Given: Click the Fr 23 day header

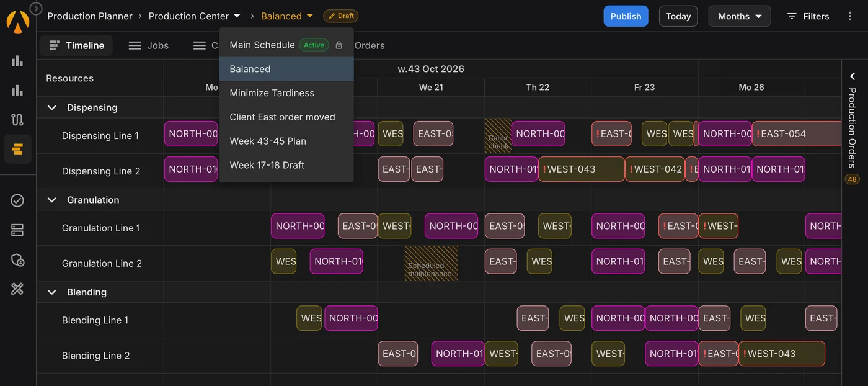Looking at the screenshot, I should 644,88.
